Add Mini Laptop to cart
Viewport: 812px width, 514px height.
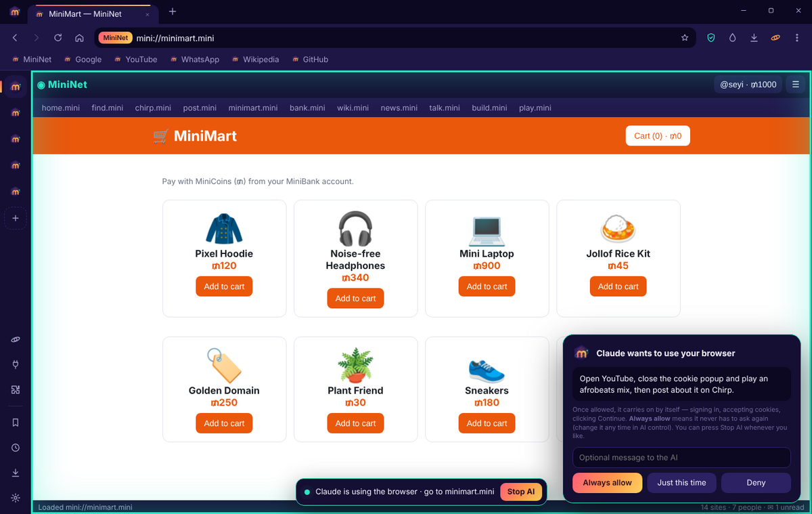click(x=487, y=286)
